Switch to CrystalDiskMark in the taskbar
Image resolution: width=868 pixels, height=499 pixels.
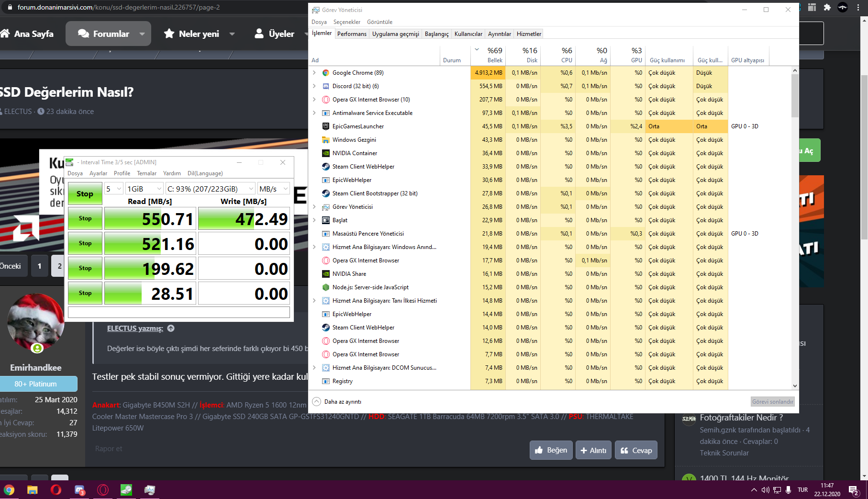(x=126, y=490)
